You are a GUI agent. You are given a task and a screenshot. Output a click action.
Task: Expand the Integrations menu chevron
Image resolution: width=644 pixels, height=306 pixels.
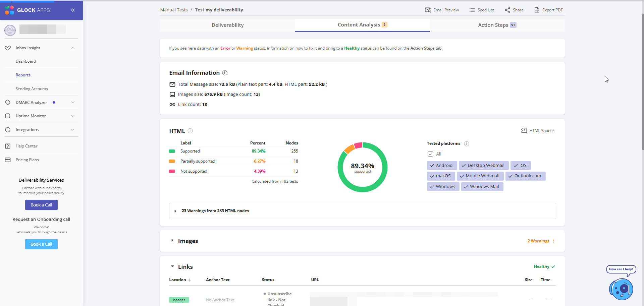pos(73,130)
